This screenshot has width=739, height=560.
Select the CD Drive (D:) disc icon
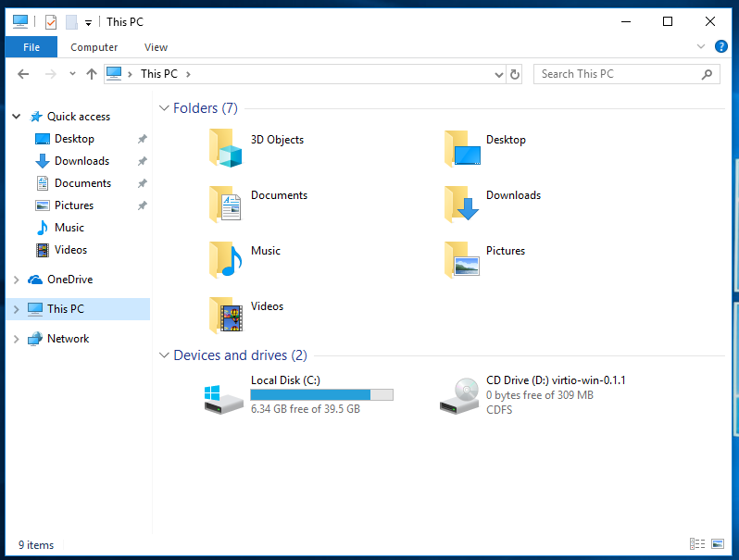pyautogui.click(x=459, y=396)
